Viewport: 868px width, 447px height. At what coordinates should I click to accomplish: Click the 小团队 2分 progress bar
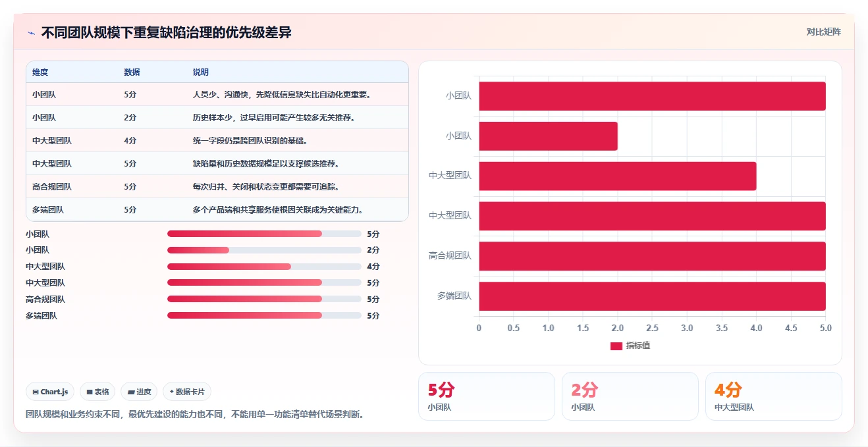coord(264,250)
